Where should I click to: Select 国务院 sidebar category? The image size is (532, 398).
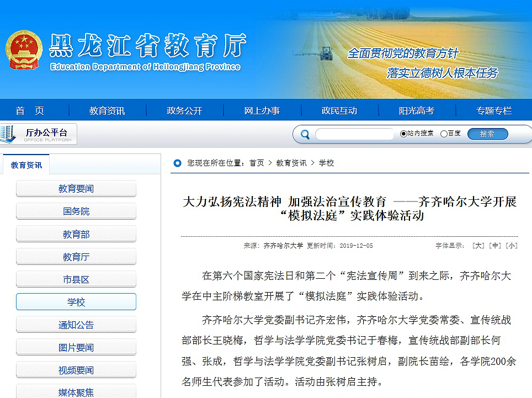click(x=76, y=211)
